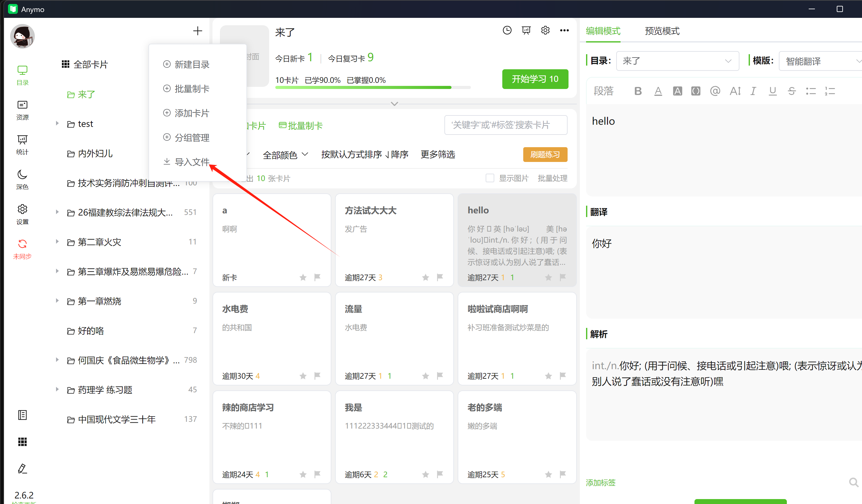The height and width of the screenshot is (504, 862).
Task: Open the three-dot more options menu
Action: [565, 30]
